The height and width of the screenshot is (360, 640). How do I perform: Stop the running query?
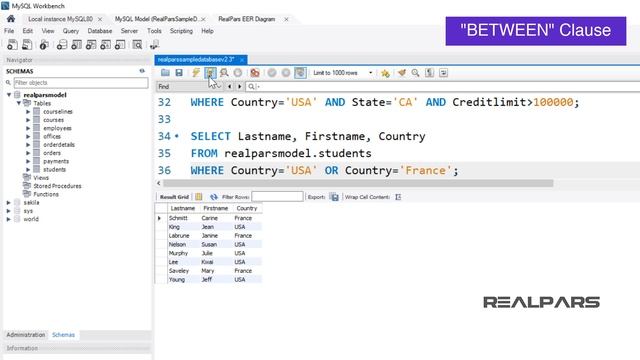pos(238,73)
